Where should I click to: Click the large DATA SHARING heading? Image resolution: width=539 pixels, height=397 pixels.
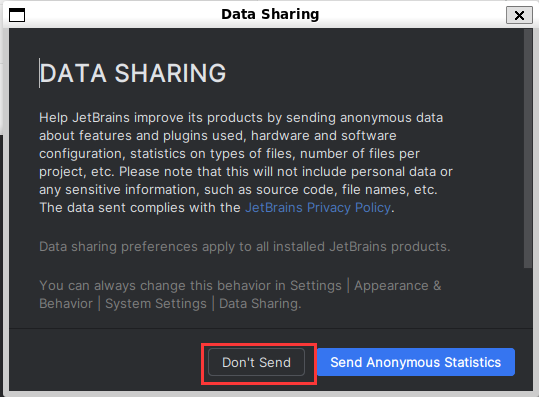(x=133, y=73)
